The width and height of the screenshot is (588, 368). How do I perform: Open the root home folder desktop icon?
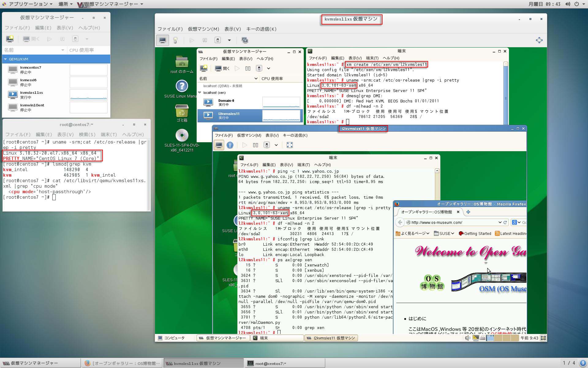click(x=182, y=64)
